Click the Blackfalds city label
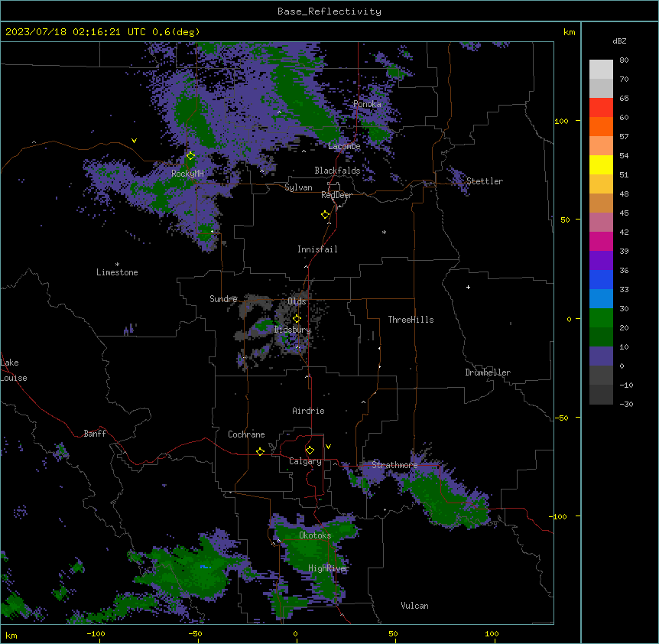Viewport: 659px width, 644px height. [337, 171]
